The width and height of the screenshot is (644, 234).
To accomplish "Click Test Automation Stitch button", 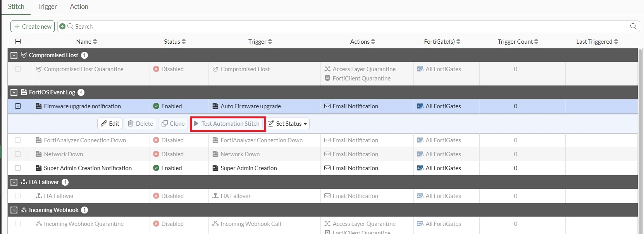I will click(x=227, y=123).
